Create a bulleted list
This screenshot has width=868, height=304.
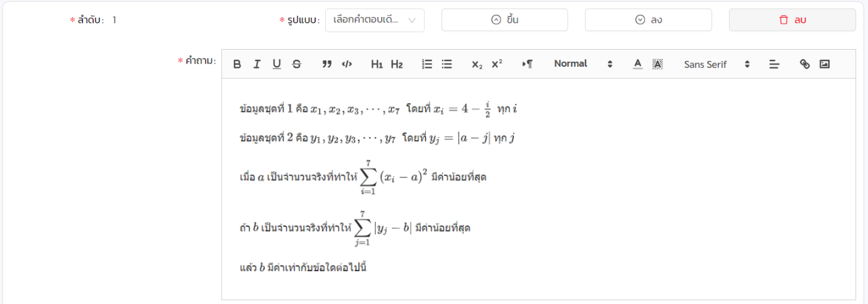pyautogui.click(x=447, y=64)
